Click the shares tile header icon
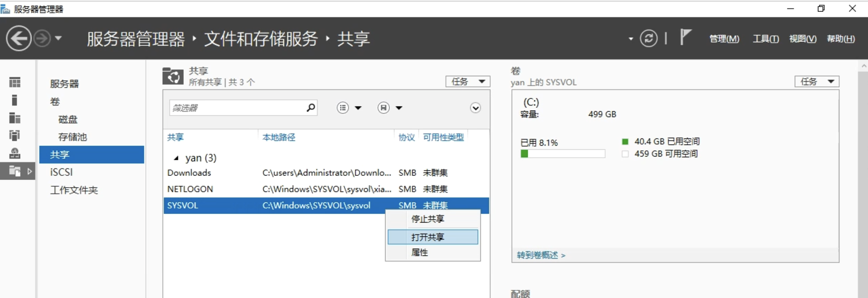 (173, 76)
